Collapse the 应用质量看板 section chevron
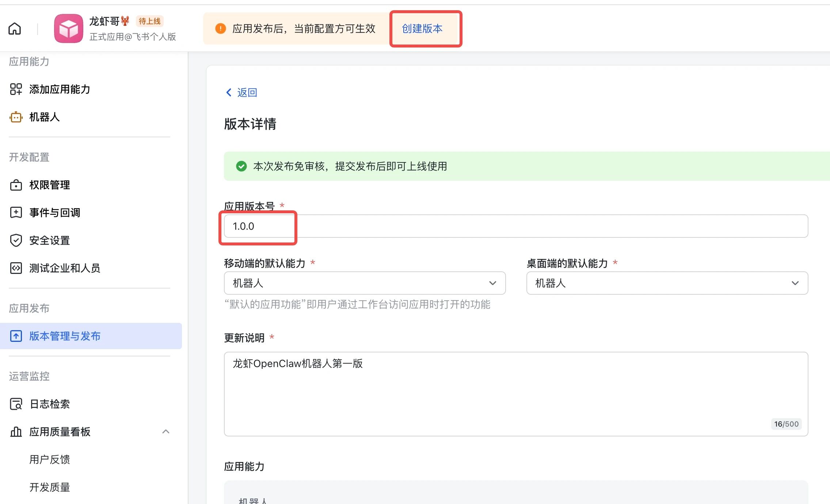Screen dimensions: 830x504 166,432
